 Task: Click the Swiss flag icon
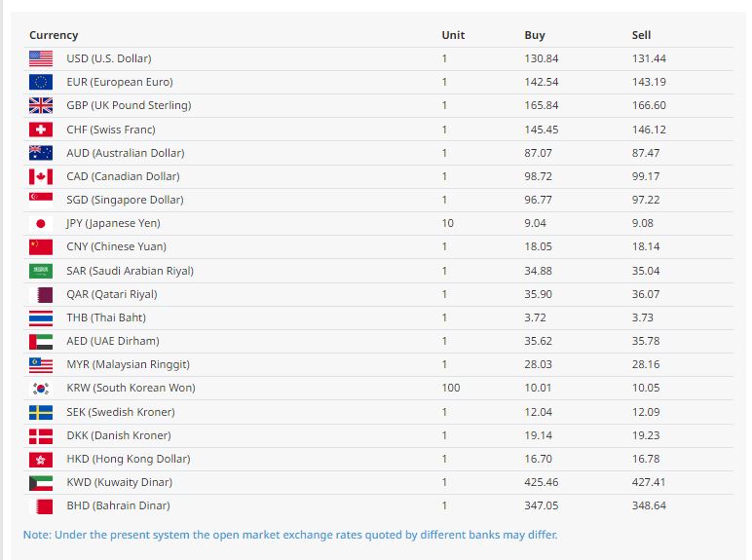(41, 130)
